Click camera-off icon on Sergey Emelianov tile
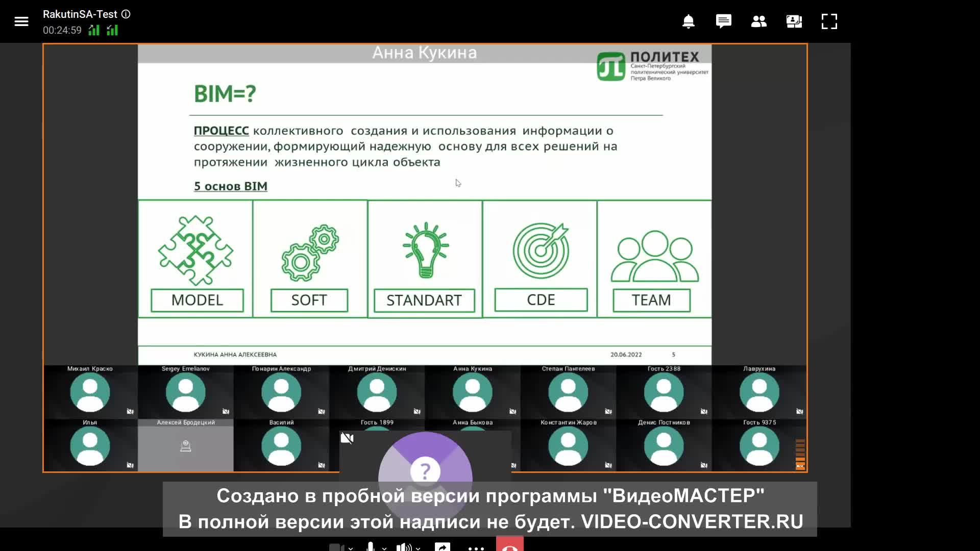980x551 pixels. tap(226, 411)
